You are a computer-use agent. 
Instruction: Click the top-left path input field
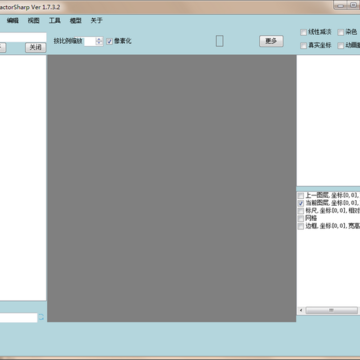[x=23, y=37]
